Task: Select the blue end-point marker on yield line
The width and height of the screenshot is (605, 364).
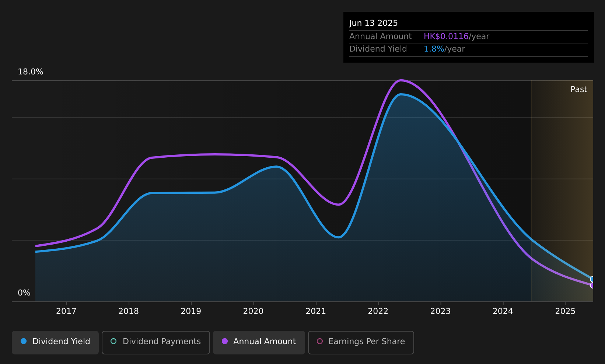Action: [592, 279]
